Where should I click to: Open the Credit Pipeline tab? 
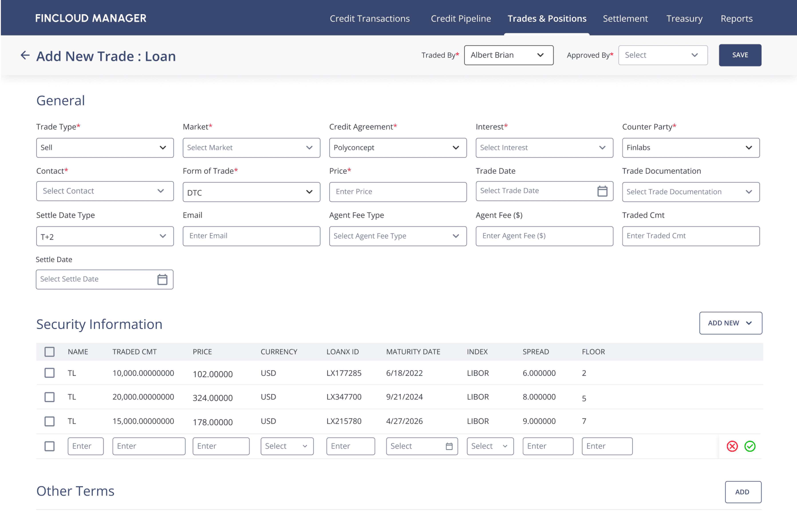click(461, 18)
